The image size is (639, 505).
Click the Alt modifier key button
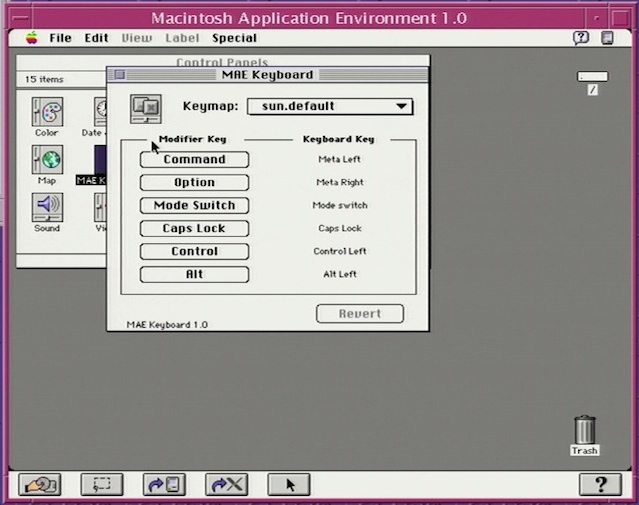coord(194,274)
